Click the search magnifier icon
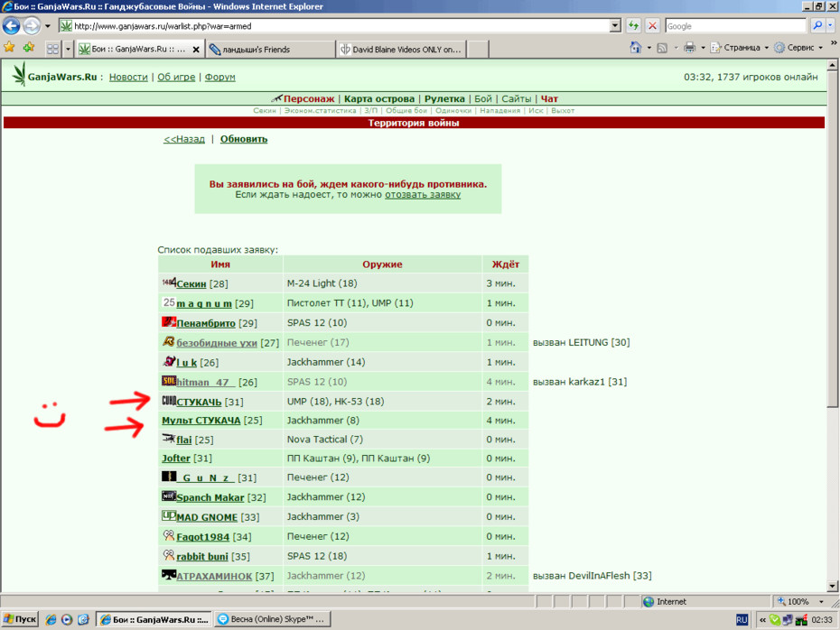 [817, 25]
